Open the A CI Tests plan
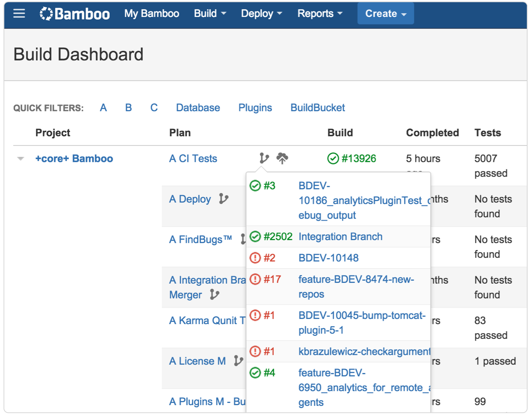 (193, 159)
